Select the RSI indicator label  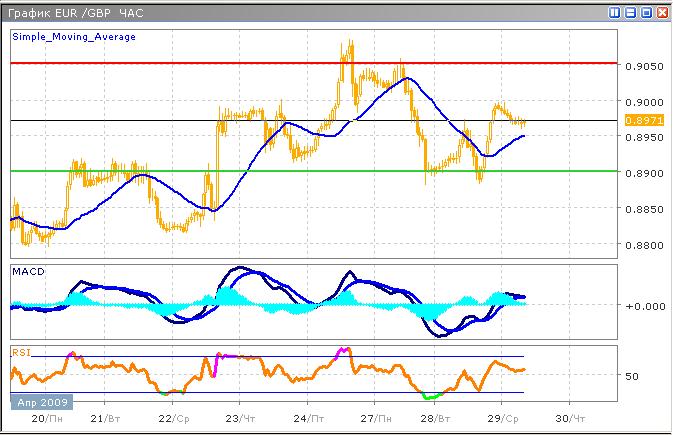(x=21, y=352)
